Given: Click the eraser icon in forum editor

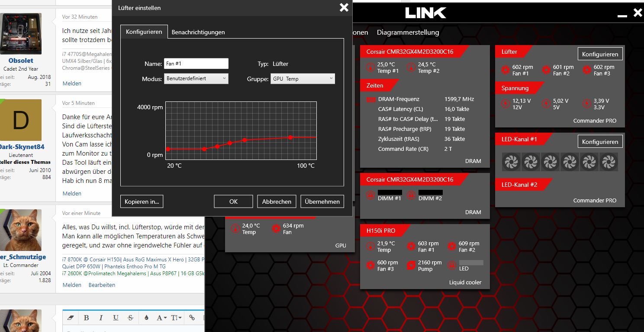Looking at the screenshot, I should 71,318.
